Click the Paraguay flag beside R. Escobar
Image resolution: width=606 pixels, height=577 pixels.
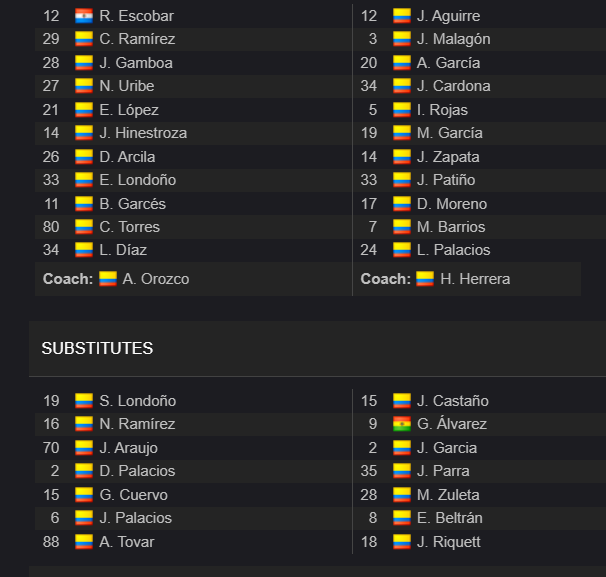pos(84,16)
